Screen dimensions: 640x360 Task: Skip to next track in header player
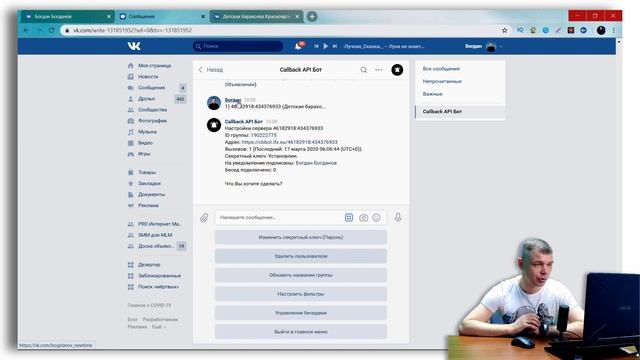[x=335, y=47]
